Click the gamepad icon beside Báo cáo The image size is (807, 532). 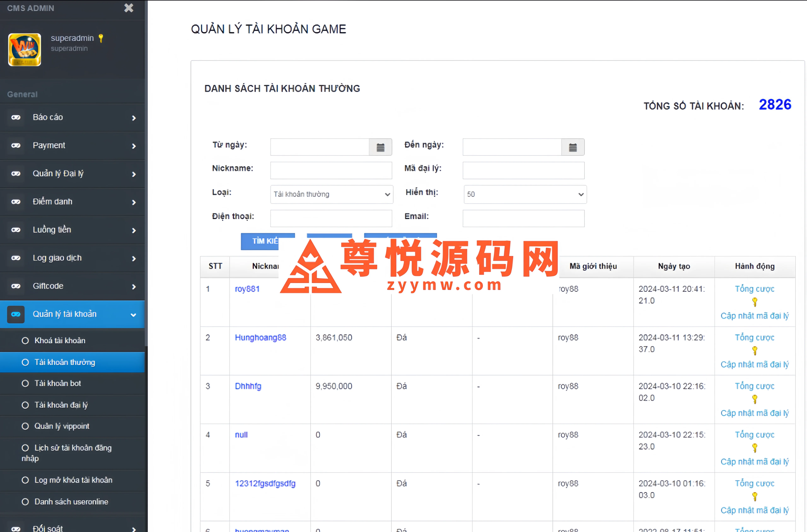(x=16, y=117)
